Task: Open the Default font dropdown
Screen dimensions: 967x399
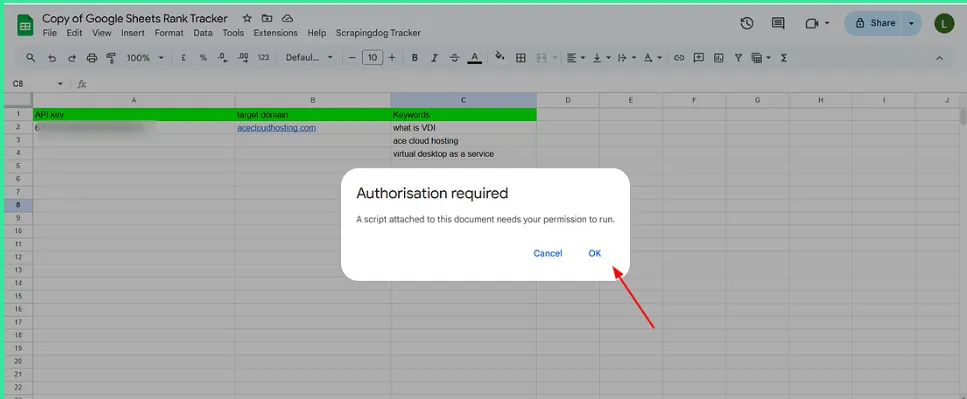Action: pyautogui.click(x=309, y=58)
